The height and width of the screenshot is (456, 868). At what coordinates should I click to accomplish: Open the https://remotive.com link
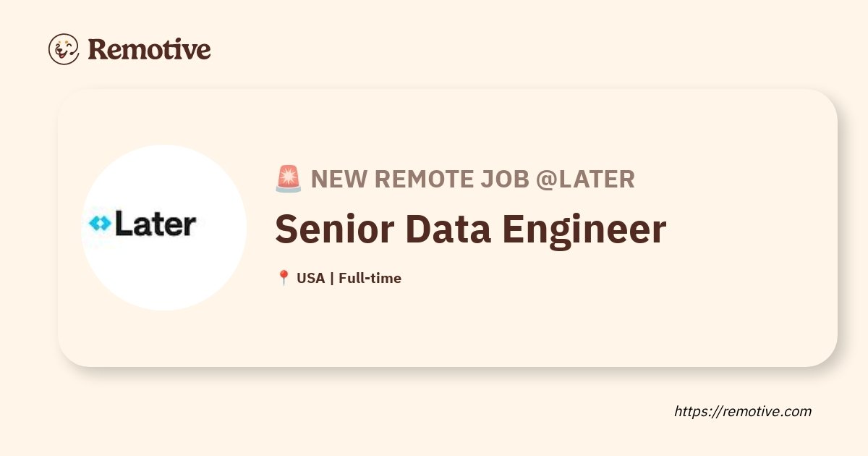coord(743,411)
